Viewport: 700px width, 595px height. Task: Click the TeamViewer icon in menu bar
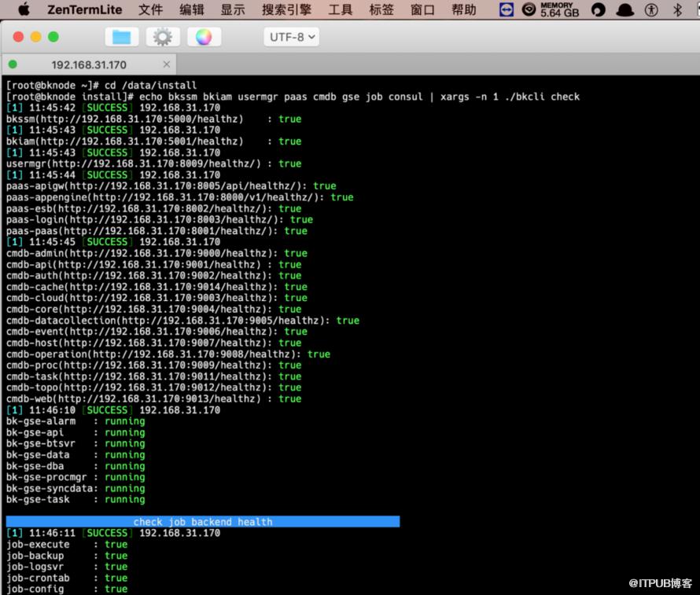[x=507, y=9]
